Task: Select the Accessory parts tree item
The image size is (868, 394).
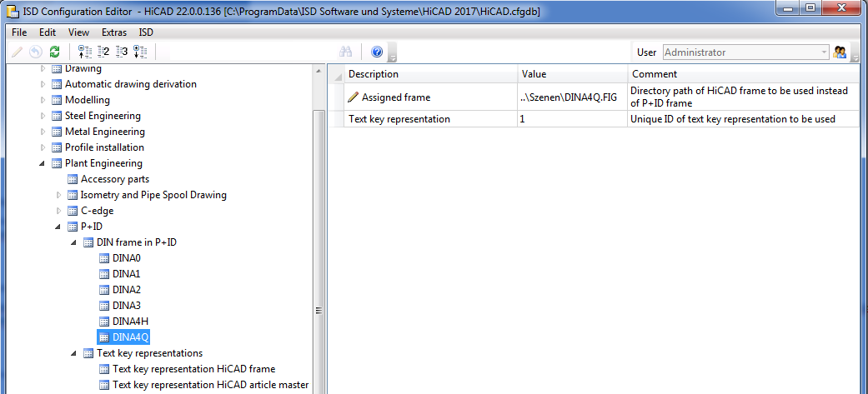Action: [x=114, y=179]
